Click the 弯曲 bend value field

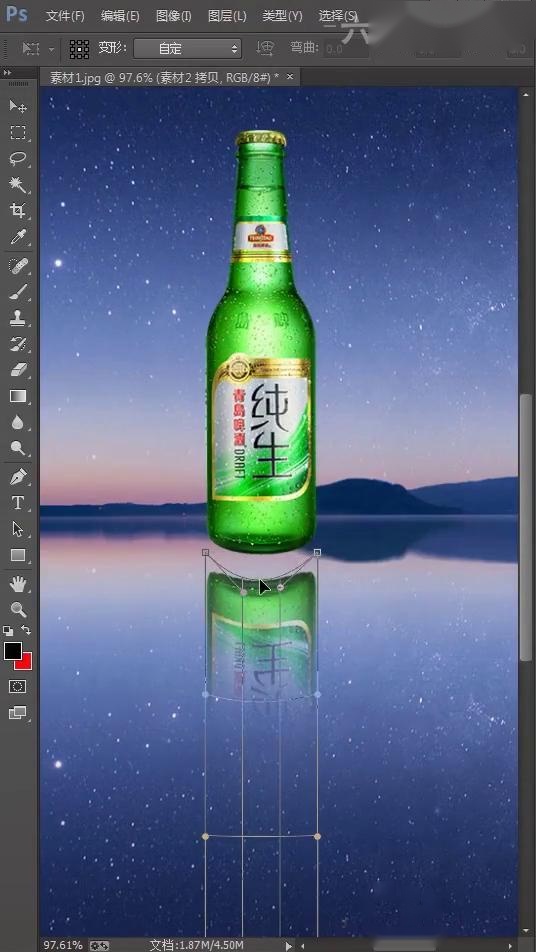point(345,49)
